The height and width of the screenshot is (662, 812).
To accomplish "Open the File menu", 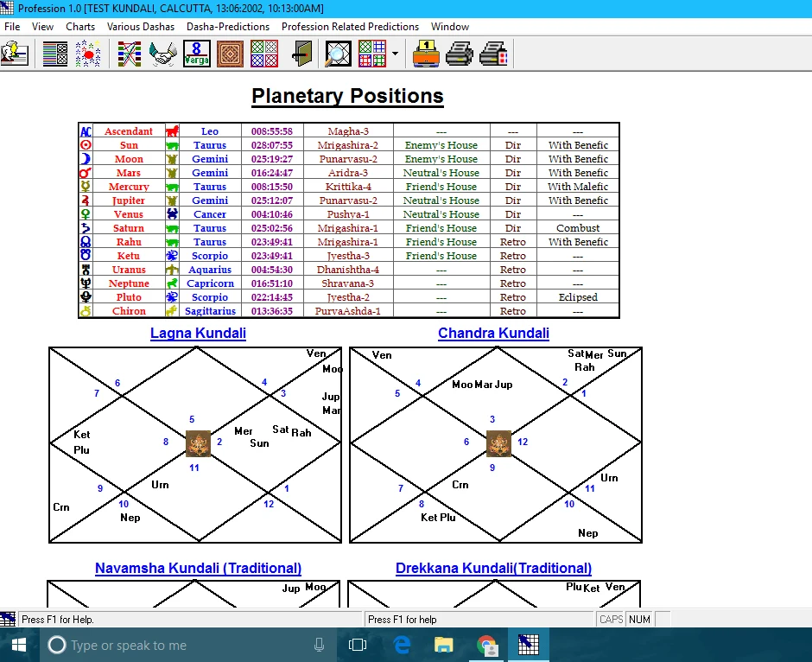I will point(12,27).
